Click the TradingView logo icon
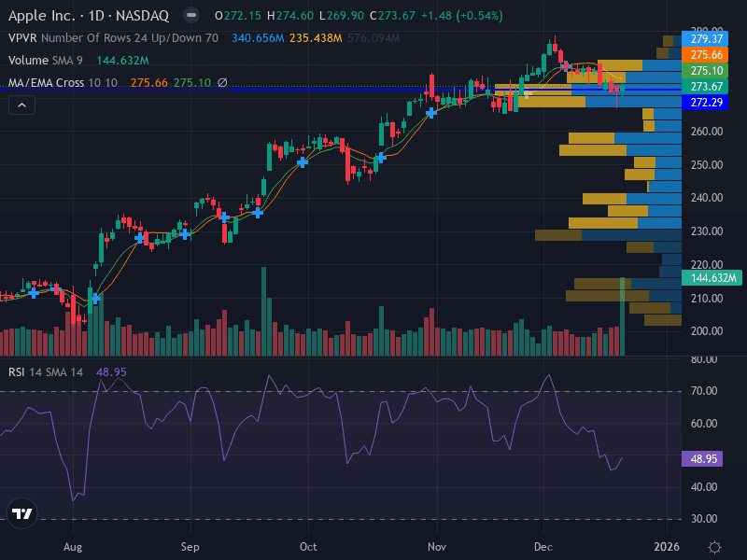The height and width of the screenshot is (560, 747). click(21, 513)
